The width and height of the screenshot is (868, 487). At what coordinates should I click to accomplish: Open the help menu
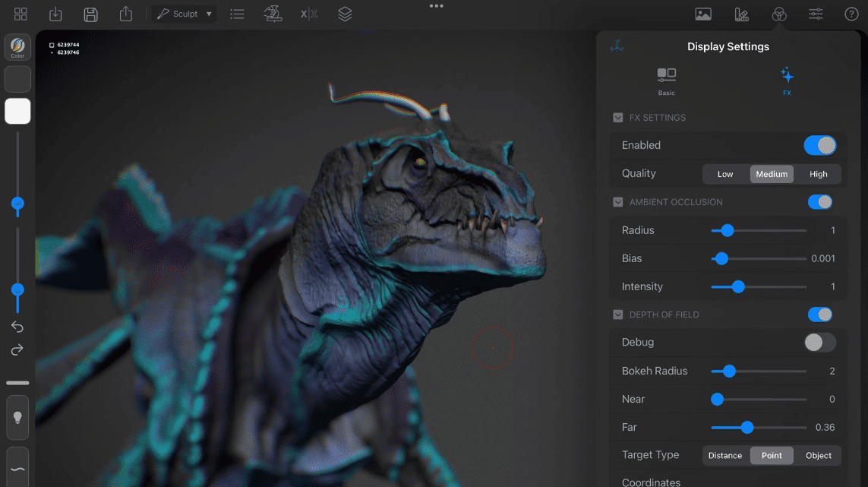tap(851, 14)
